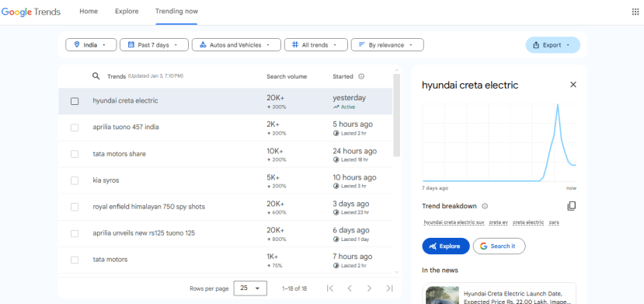Click the creta electric breakdown term

pyautogui.click(x=528, y=222)
